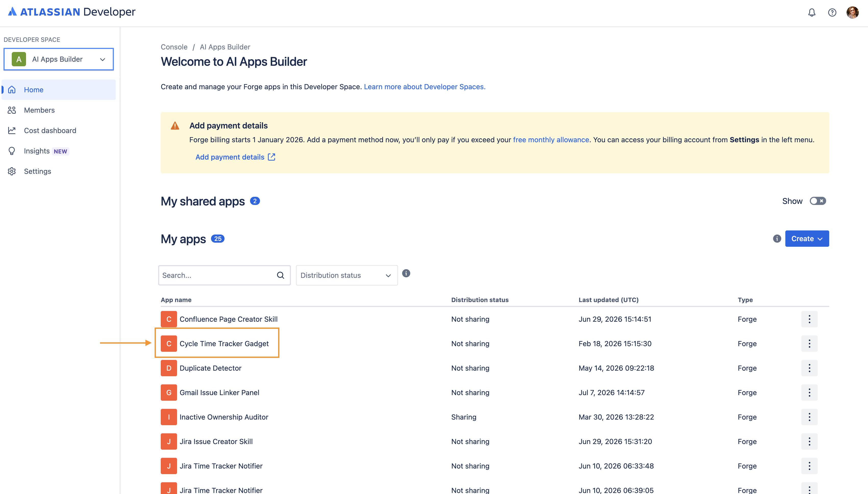Open more actions for Duplicate Detector
The width and height of the screenshot is (868, 494).
[809, 368]
